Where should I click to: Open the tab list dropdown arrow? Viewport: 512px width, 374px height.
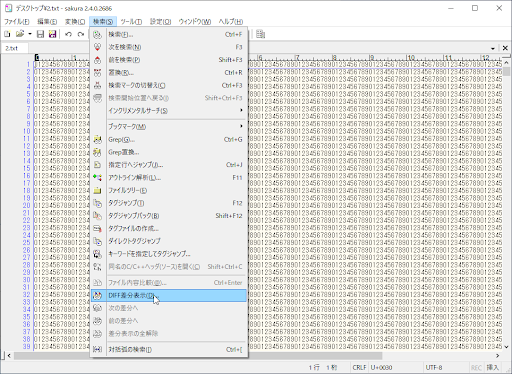(x=493, y=49)
